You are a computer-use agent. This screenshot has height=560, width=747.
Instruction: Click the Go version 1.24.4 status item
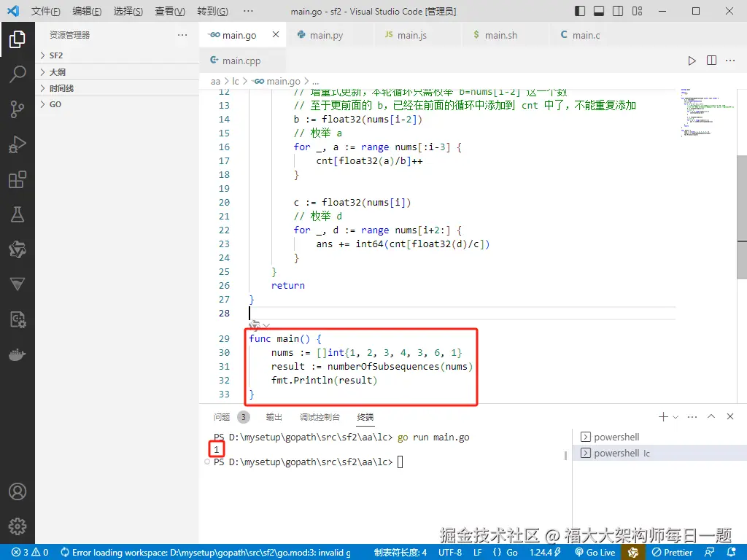[x=546, y=553]
